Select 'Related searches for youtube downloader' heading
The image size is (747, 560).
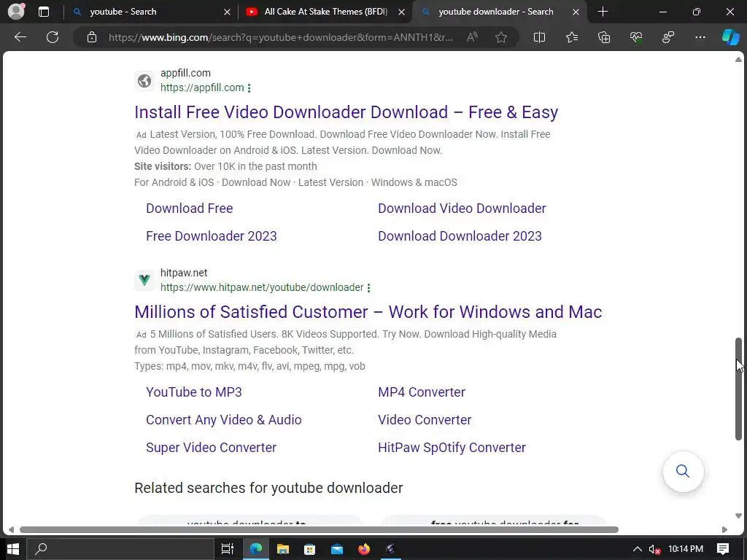268,488
